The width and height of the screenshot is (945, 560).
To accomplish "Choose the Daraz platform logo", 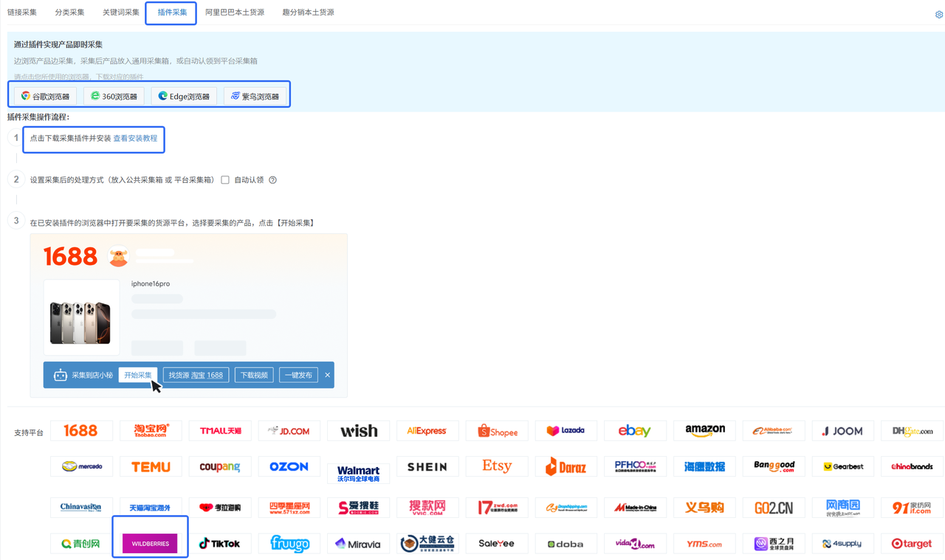I will pyautogui.click(x=566, y=466).
